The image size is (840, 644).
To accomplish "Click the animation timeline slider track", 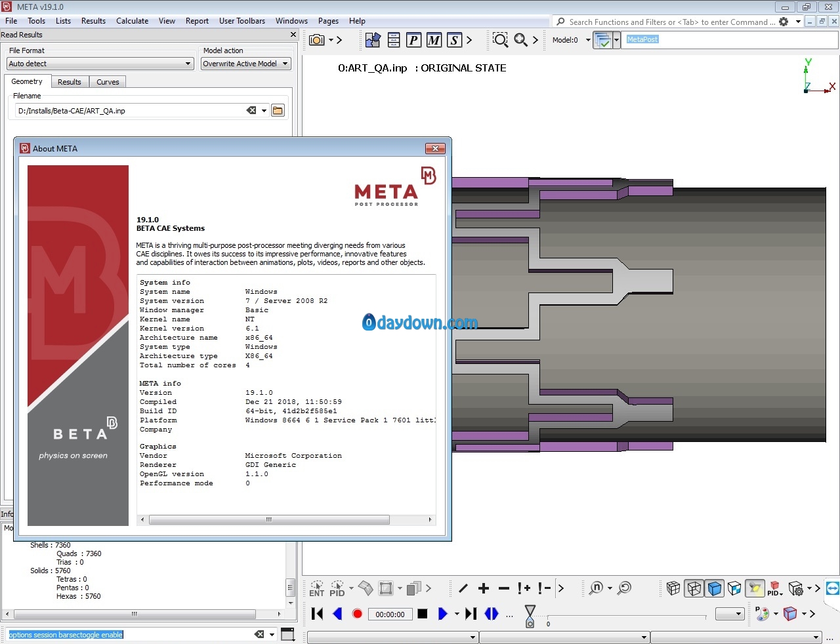I will [626, 616].
